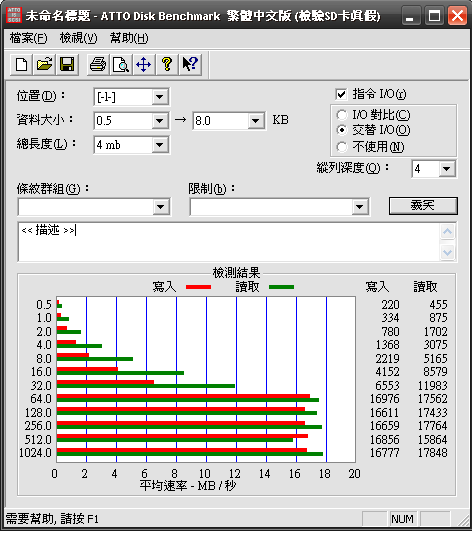The height and width of the screenshot is (534, 472).
Task: Click description box scroll up arrow
Action: coord(447,232)
